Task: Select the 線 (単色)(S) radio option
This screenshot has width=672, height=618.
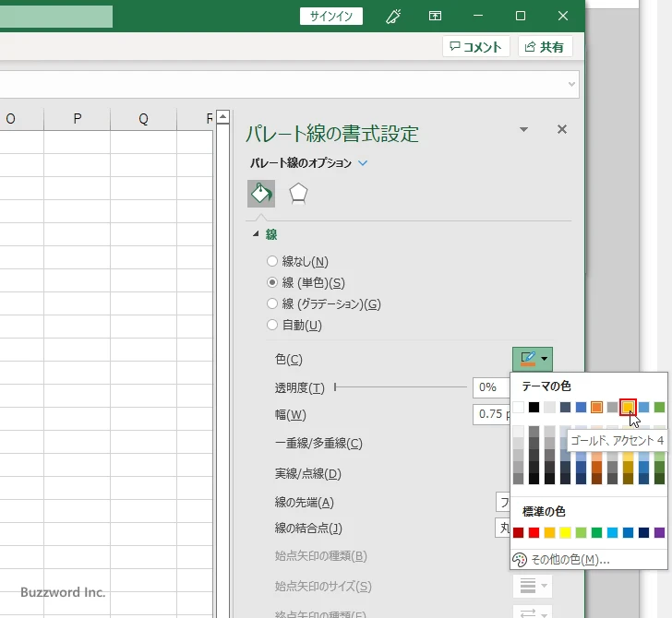Action: pyautogui.click(x=272, y=282)
